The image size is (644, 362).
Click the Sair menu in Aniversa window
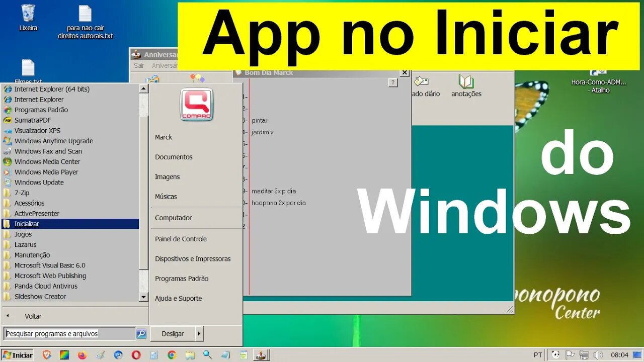coord(139,66)
